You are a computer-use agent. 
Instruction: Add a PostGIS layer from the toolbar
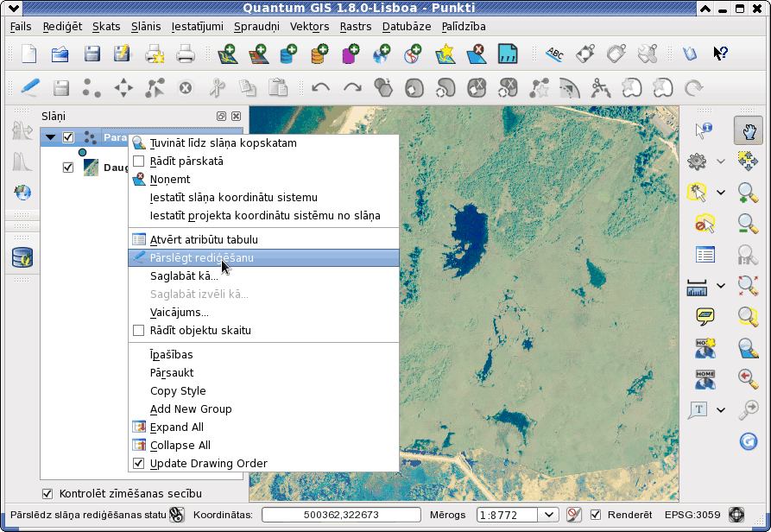point(288,54)
